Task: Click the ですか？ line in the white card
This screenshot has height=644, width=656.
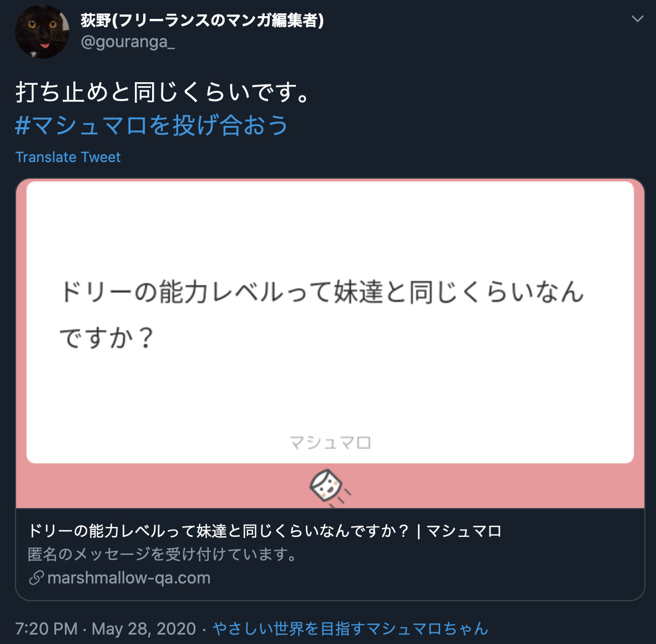Action: pos(107,338)
